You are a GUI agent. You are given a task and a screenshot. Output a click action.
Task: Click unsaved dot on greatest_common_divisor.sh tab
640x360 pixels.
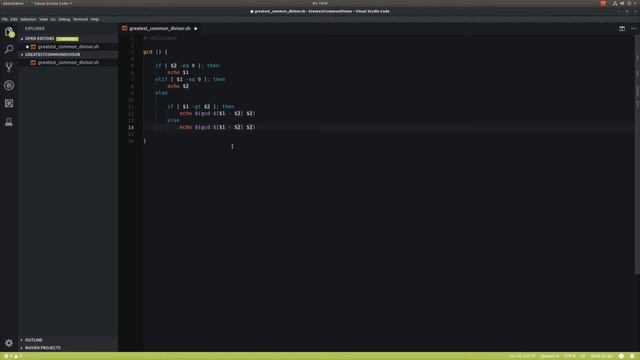tap(196, 29)
